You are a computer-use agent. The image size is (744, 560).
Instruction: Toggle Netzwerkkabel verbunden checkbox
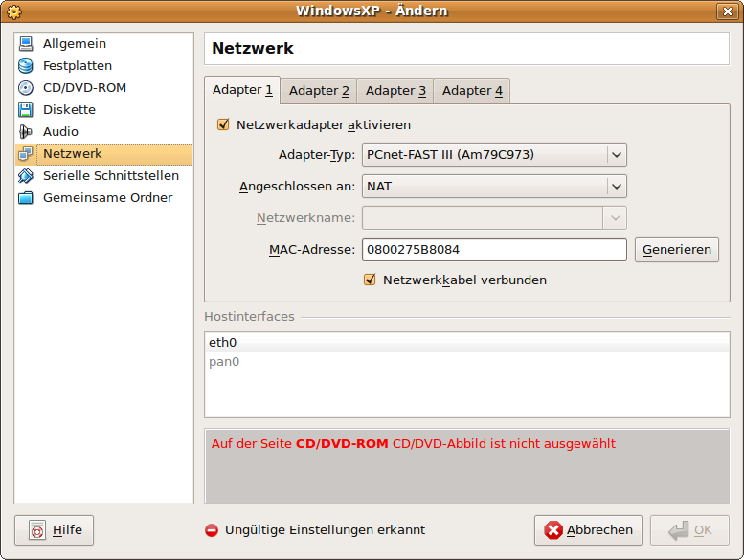(x=370, y=280)
